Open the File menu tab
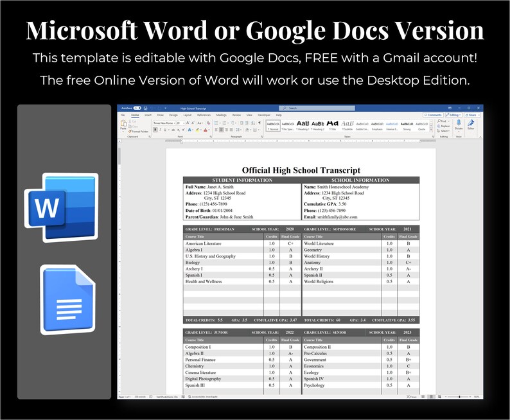510x420 pixels. click(x=123, y=115)
